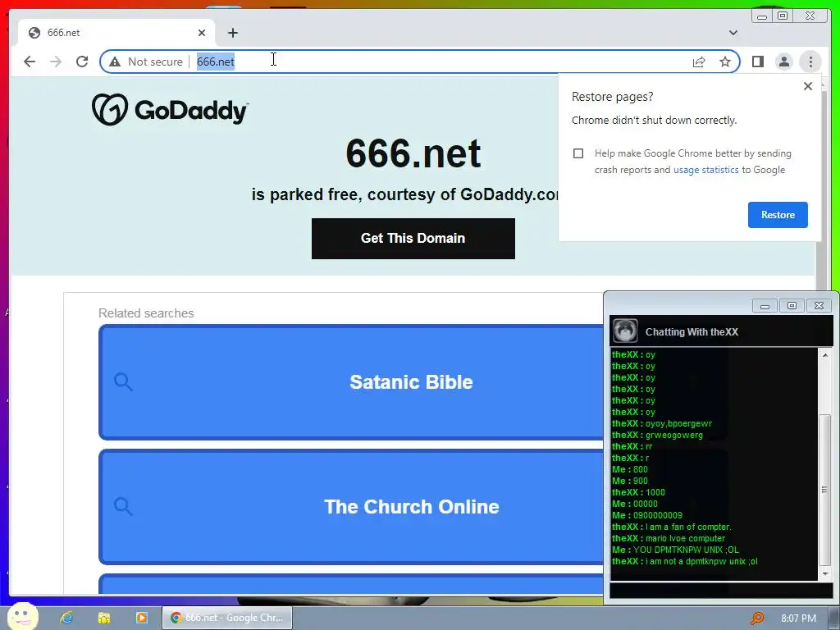Minimize the theXX chat window
The width and height of the screenshot is (840, 630).
click(x=765, y=306)
